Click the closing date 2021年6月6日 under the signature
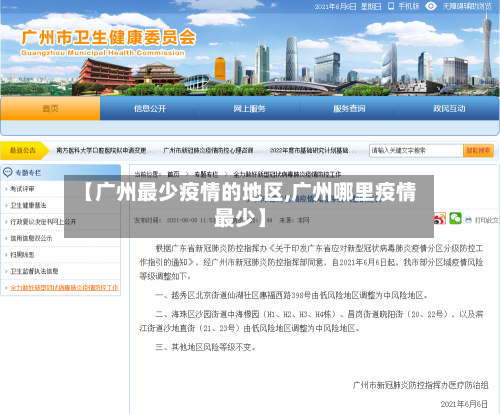This screenshot has height=414, width=500. coord(464,404)
